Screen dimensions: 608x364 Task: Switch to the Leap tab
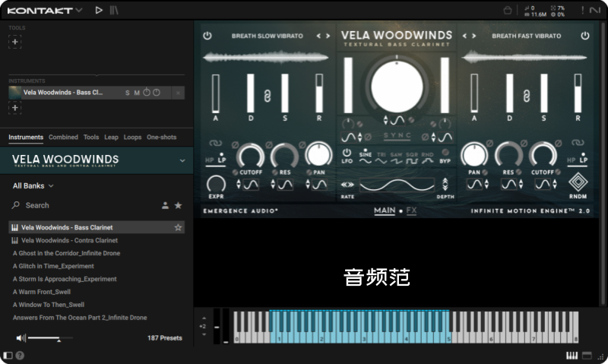[111, 138]
